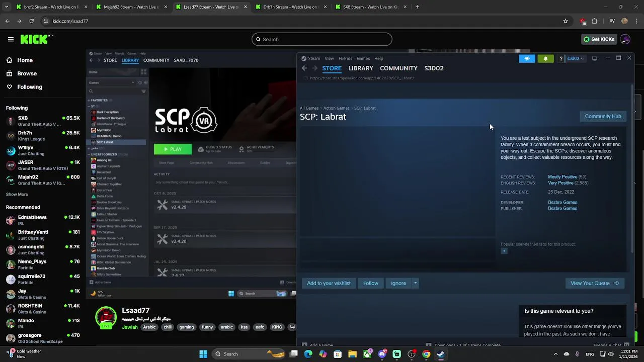Viewport: 644px width, 362px height.
Task: Expand Show more followed channels
Action: pyautogui.click(x=17, y=195)
